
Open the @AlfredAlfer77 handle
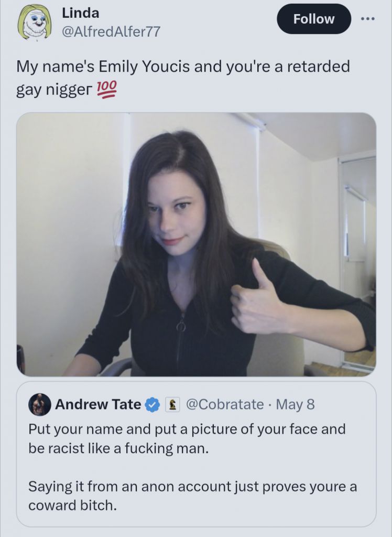111,32
